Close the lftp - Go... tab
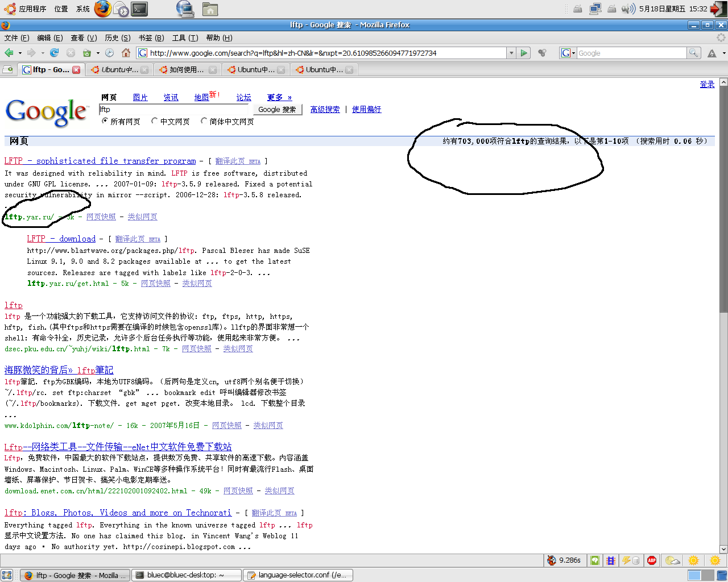728x582 pixels. click(x=76, y=69)
